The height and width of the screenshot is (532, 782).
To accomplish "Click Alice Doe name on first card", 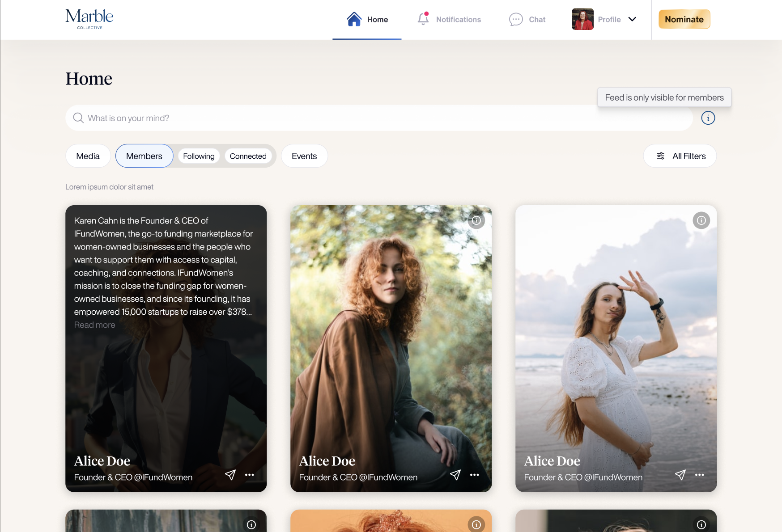I will click(102, 461).
